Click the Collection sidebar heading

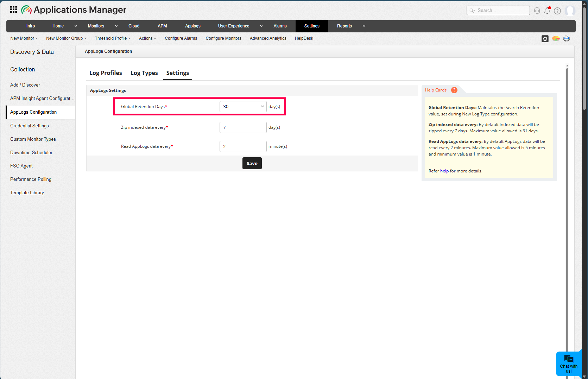23,70
